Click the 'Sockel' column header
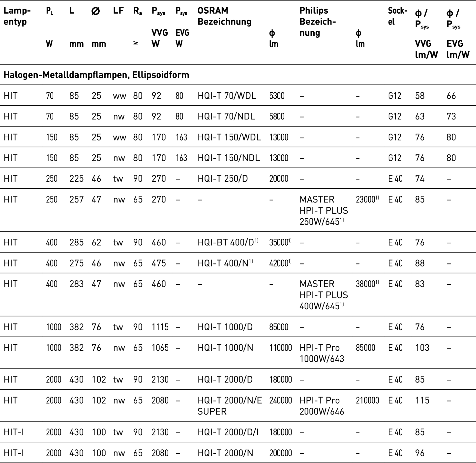 point(398,16)
